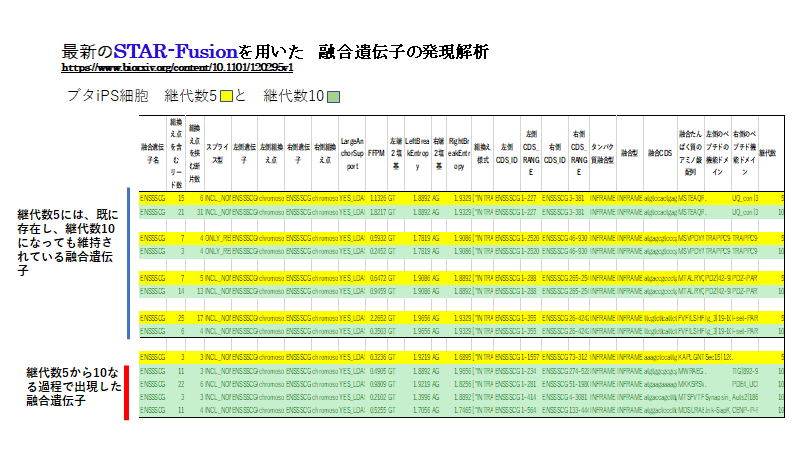The image size is (800, 450).
Task: Click FFPM cell value 0.9459
Action: click(x=378, y=291)
